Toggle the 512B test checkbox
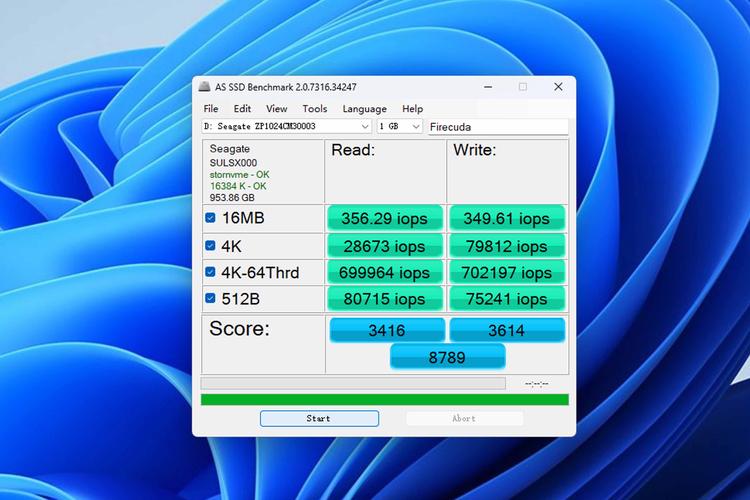The image size is (750, 500). pyautogui.click(x=210, y=299)
